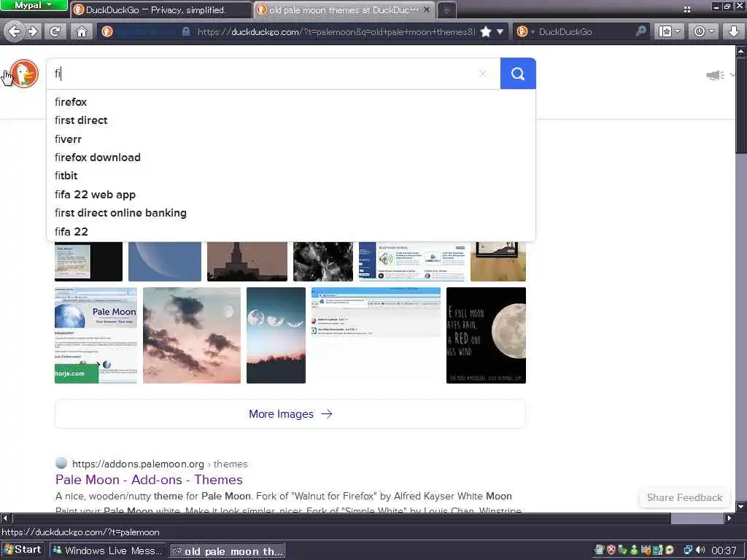Click the Share Feedback button
The width and height of the screenshot is (747, 560).
coord(684,497)
